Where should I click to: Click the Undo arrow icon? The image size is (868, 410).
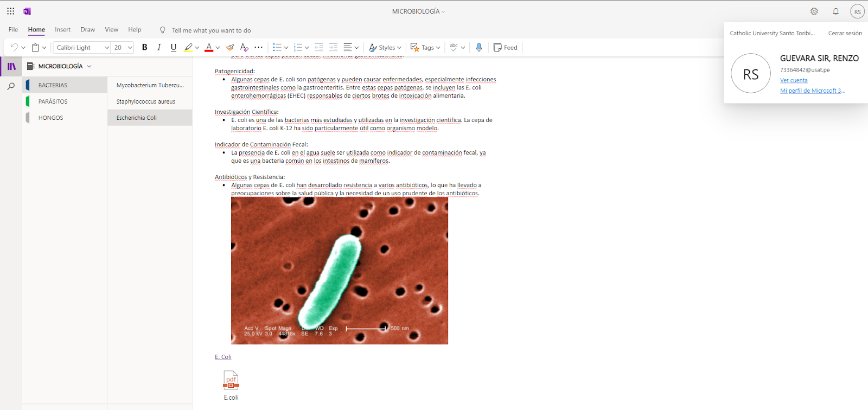14,47
